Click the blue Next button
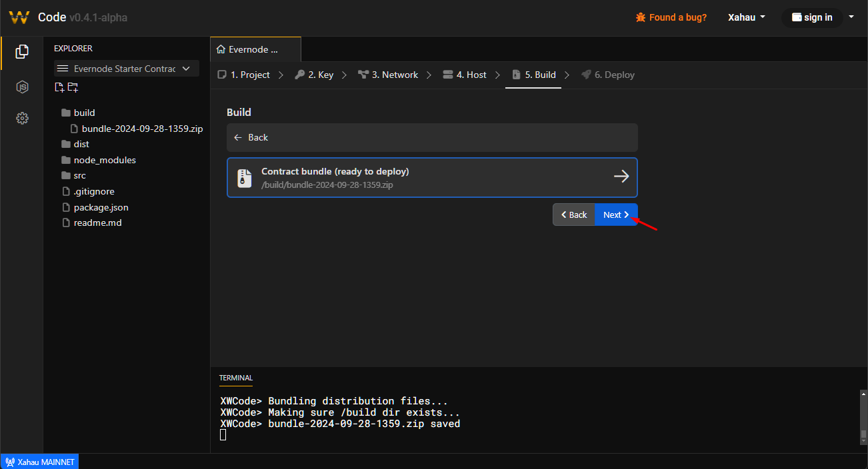This screenshot has width=868, height=469. point(616,215)
